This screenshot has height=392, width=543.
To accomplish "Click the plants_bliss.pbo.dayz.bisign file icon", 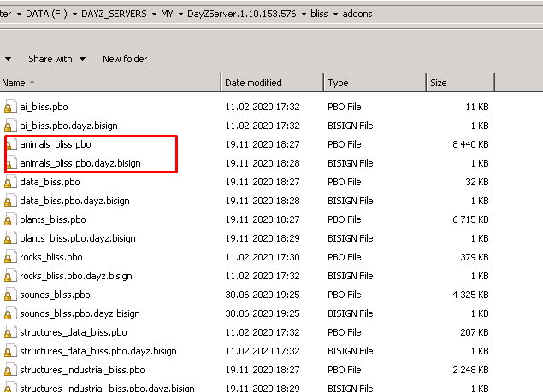I will click(x=10, y=238).
